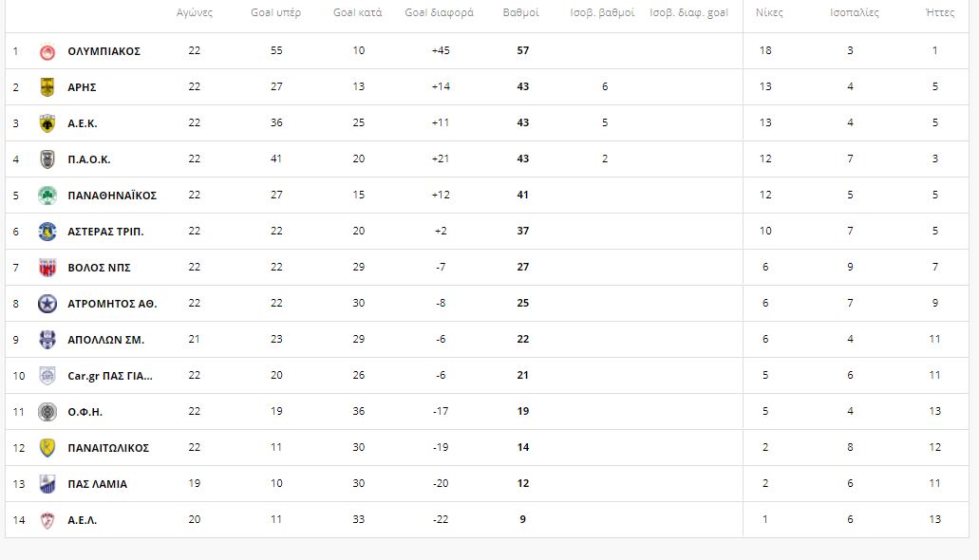This screenshot has width=979, height=560.
Task: Click the Olympiakos team crest icon
Action: pyautogui.click(x=47, y=51)
